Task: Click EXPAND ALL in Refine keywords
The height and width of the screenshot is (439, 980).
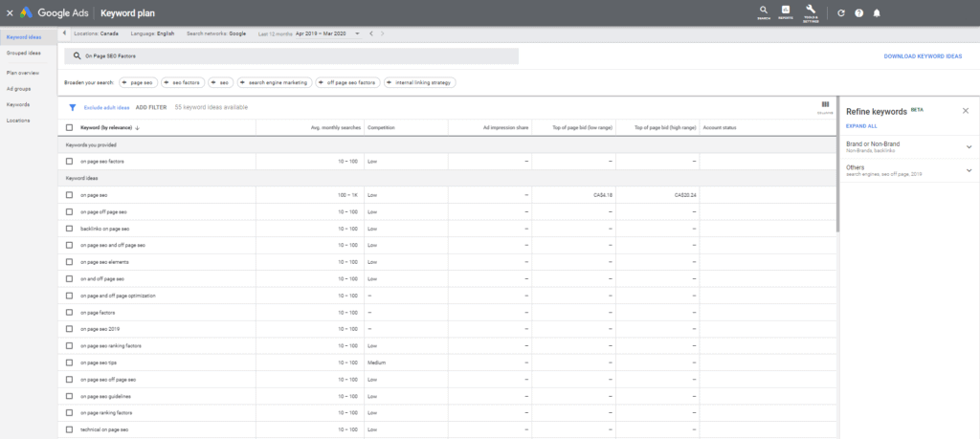Action: tap(861, 126)
